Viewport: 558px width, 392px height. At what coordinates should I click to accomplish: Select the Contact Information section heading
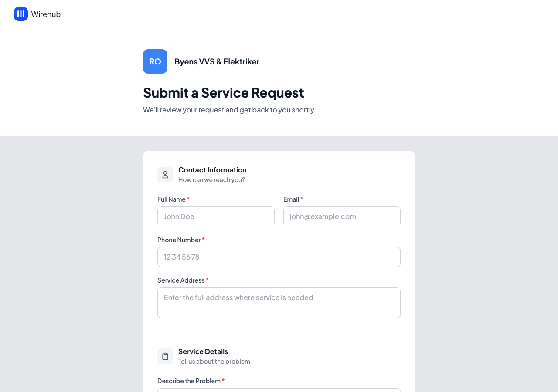click(x=212, y=170)
